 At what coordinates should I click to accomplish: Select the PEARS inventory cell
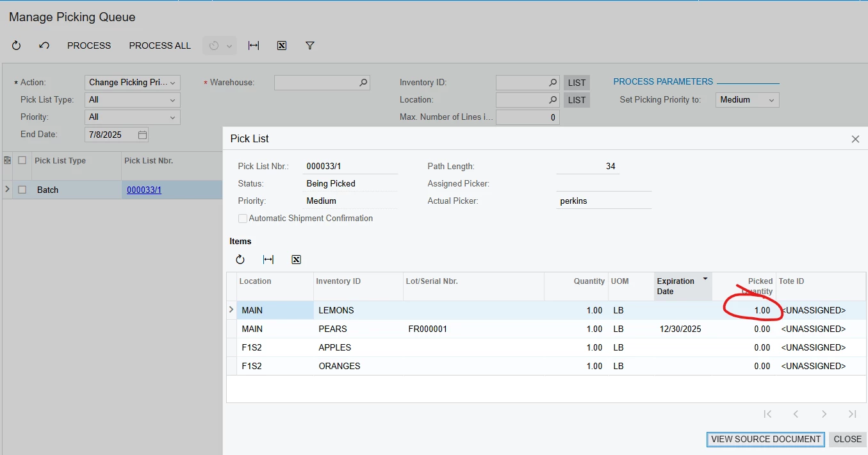[x=358, y=329]
